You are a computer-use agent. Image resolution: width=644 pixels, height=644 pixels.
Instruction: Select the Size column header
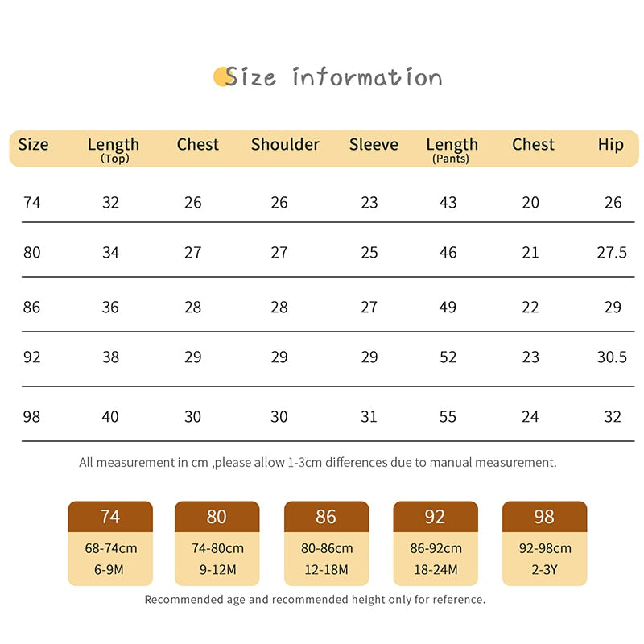33,145
